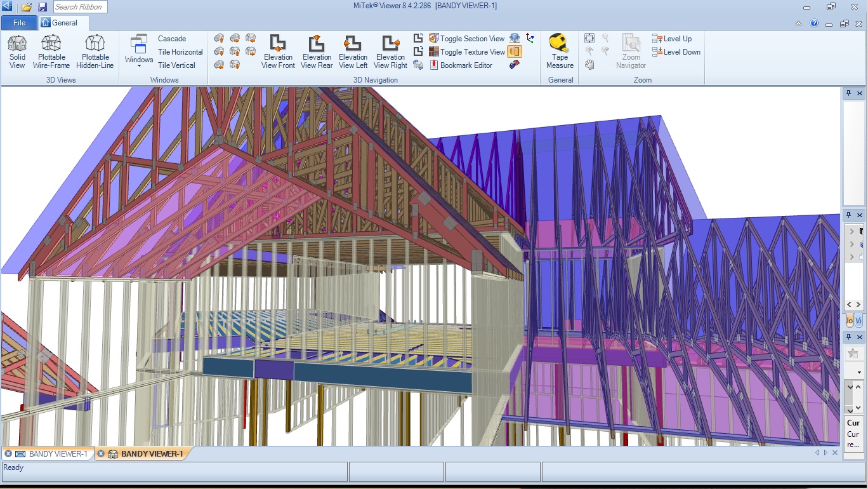
Task: Activate the Tape Measure tool
Action: point(560,51)
